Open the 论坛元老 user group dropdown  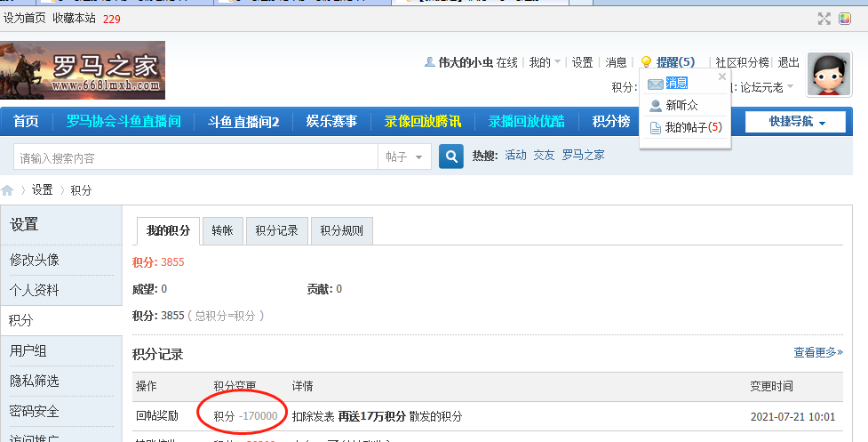click(768, 87)
